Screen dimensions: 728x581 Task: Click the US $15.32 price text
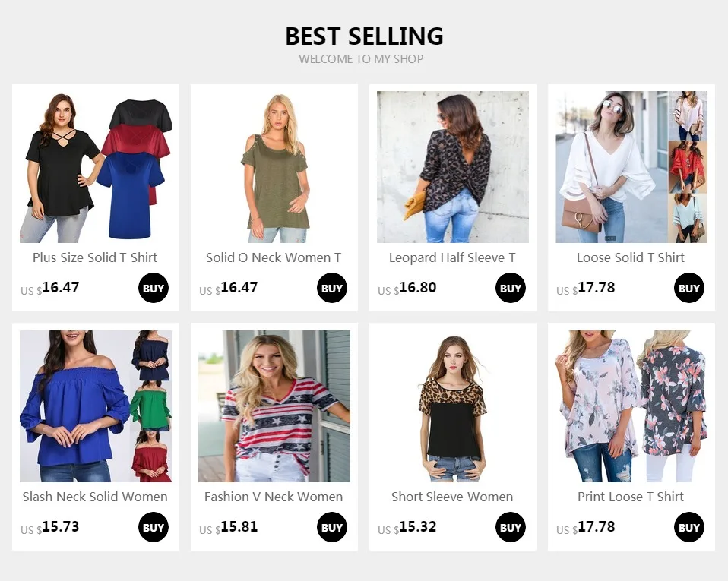click(407, 527)
